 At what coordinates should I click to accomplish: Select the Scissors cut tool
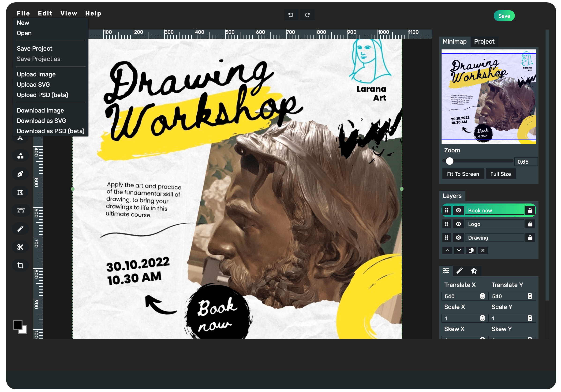click(20, 247)
